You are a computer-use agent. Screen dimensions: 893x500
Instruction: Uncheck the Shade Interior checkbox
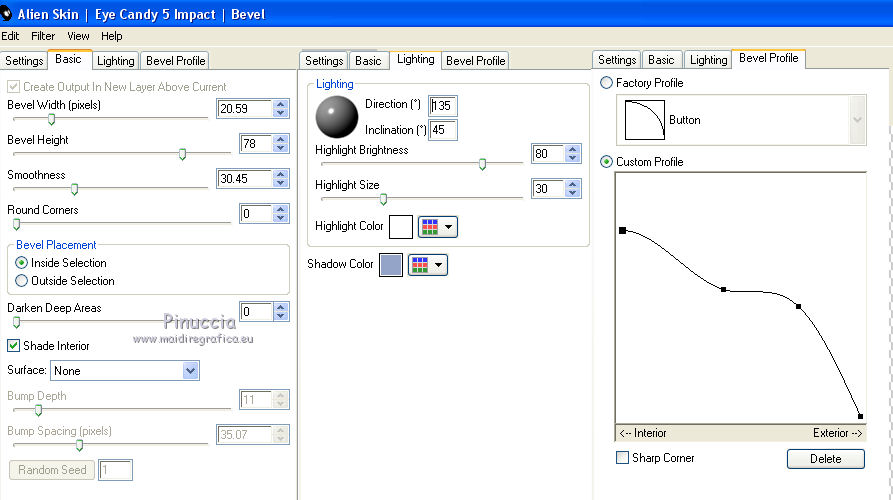[14, 346]
